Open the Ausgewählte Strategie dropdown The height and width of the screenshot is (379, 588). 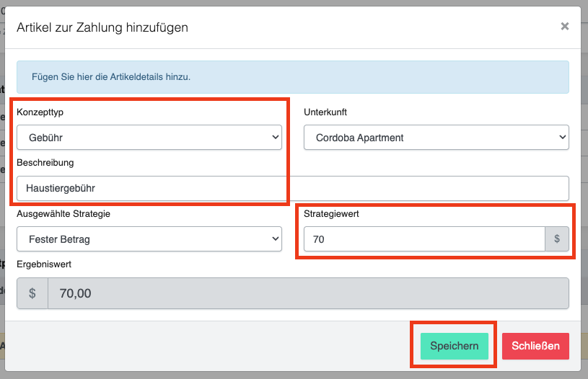tap(149, 239)
